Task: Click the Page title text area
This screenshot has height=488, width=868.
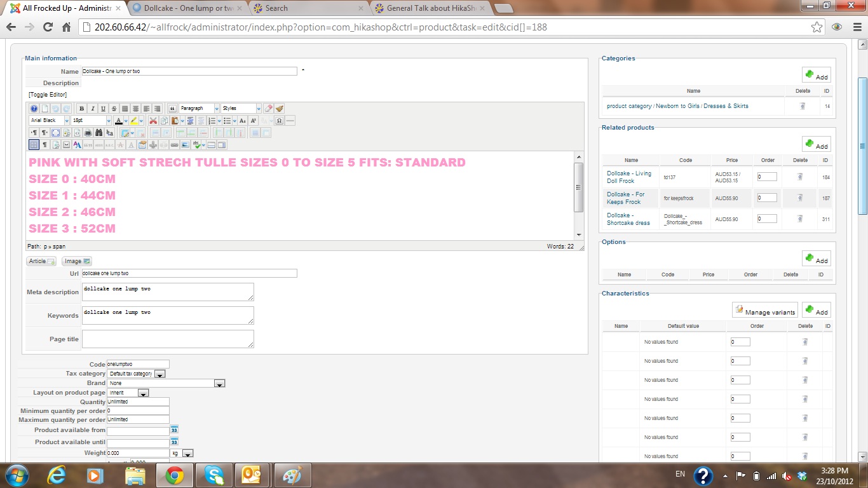Action: [168, 339]
